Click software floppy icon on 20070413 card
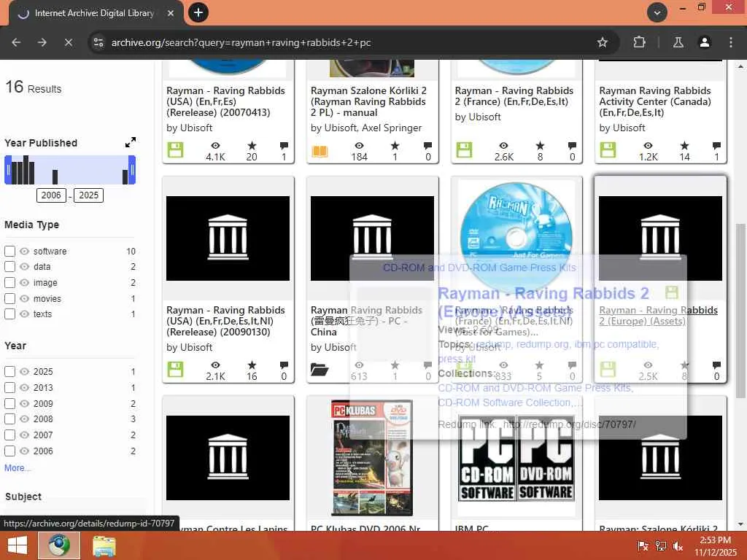The width and height of the screenshot is (747, 560). click(175, 150)
